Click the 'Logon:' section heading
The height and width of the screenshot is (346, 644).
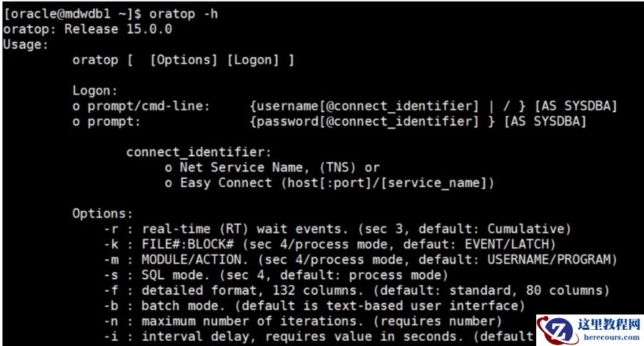click(x=95, y=91)
